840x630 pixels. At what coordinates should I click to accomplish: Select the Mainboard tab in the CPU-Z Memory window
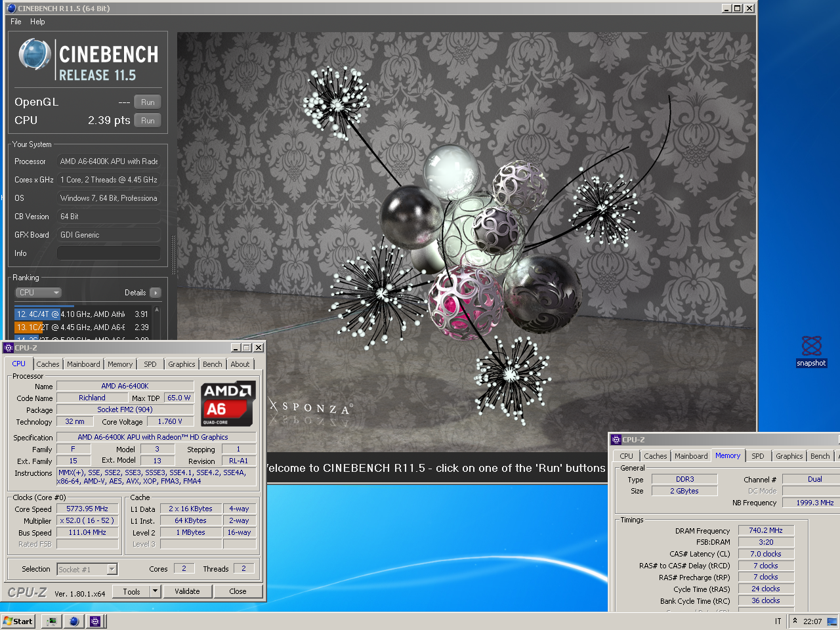click(x=691, y=456)
